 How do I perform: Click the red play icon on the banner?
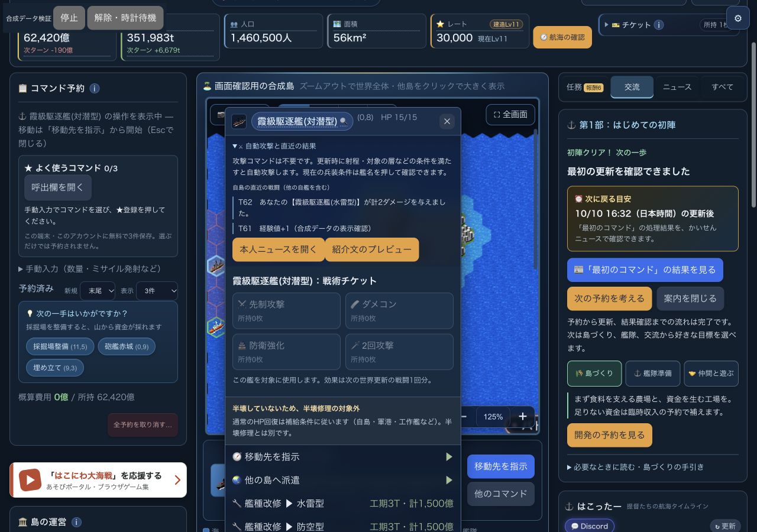pos(30,480)
